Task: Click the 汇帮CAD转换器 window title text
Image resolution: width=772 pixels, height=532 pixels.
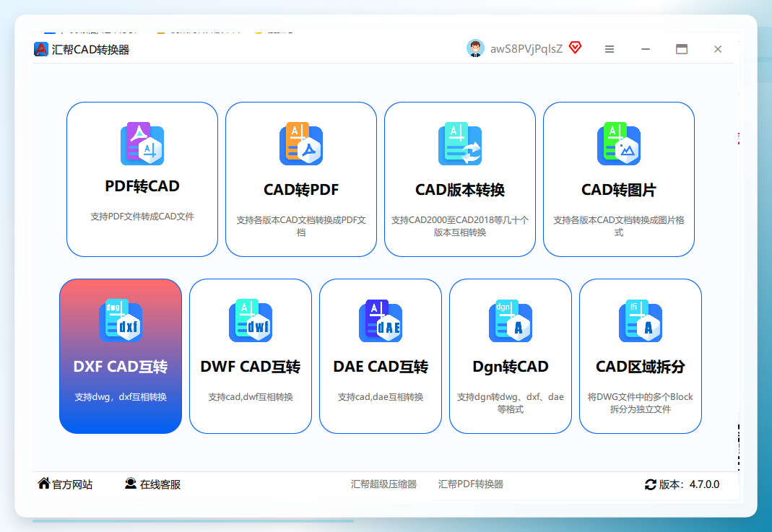Action: pyautogui.click(x=90, y=50)
